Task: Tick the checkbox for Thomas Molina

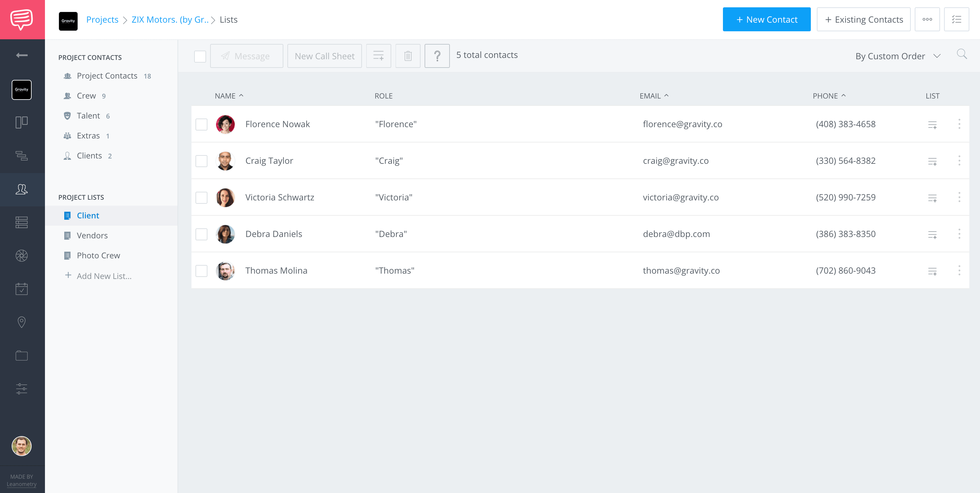Action: (x=201, y=271)
